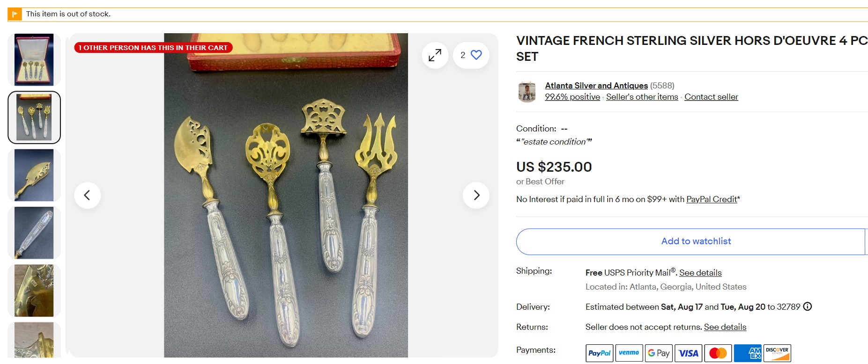Select the third thumbnail of gold server

34,175
